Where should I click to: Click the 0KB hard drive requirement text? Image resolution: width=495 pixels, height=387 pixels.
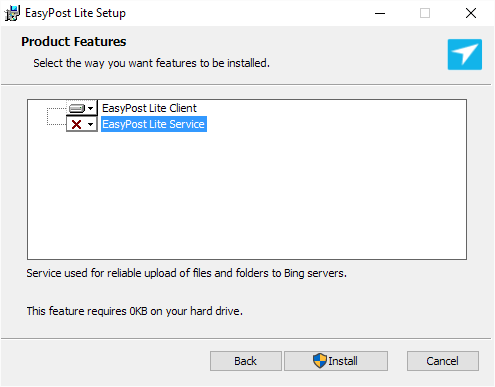pyautogui.click(x=134, y=311)
